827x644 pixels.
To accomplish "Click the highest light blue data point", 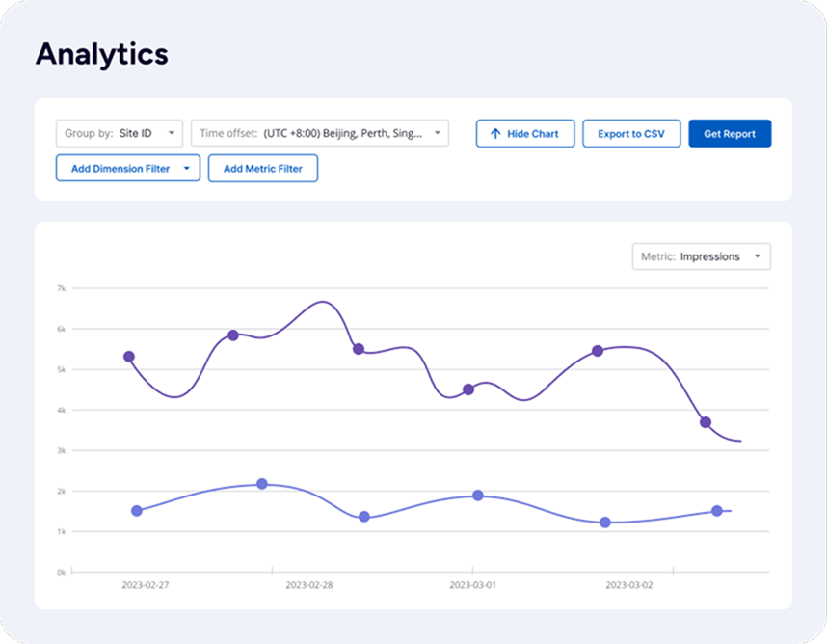I will (262, 484).
